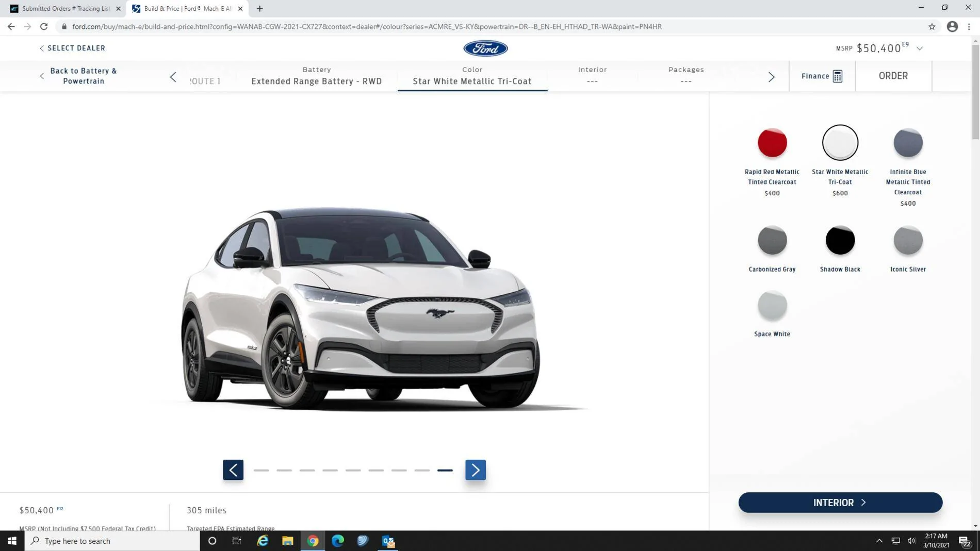
Task: Continue with the INTERIOR button
Action: pos(840,502)
